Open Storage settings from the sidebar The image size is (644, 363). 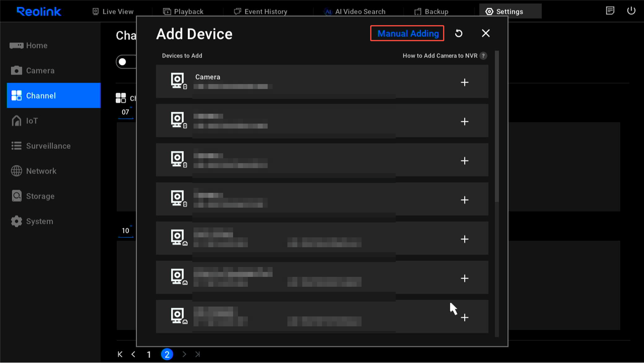[x=16, y=196]
